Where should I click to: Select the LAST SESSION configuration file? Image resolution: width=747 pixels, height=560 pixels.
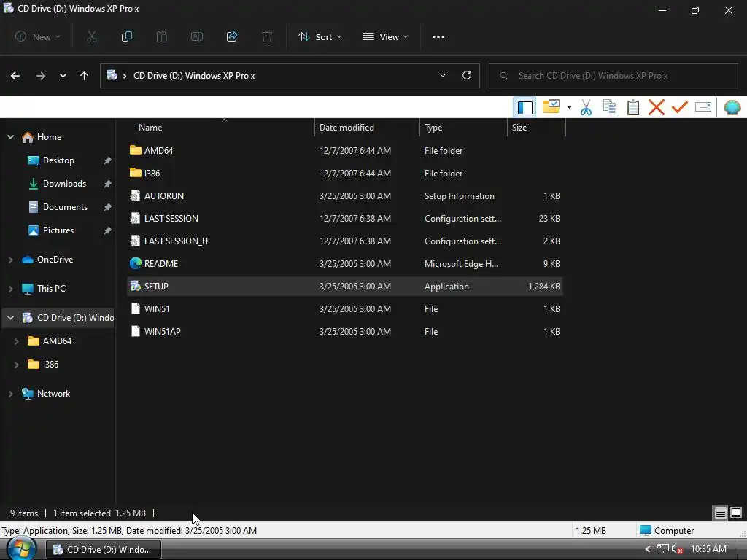345,219
